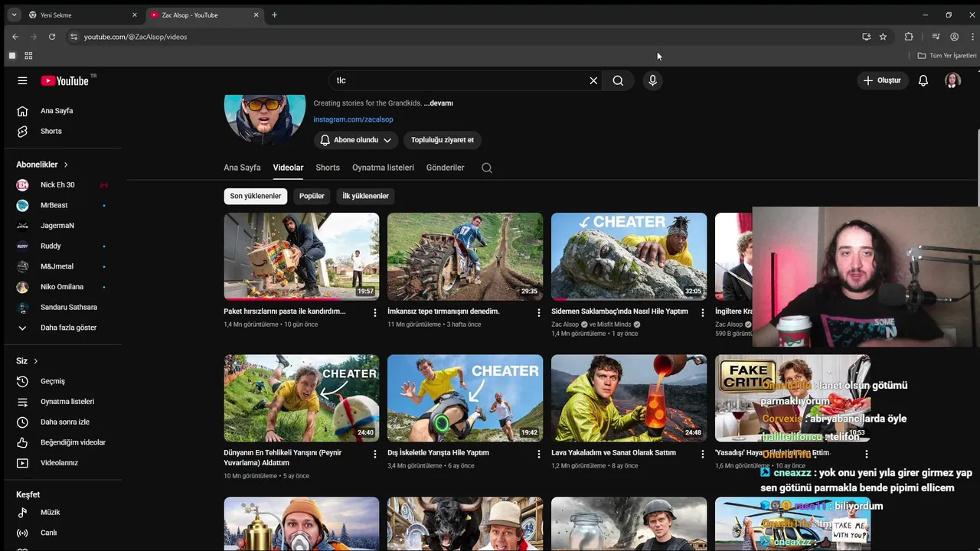Clear the search box with the X icon
The height and width of the screenshot is (551, 980).
[593, 80]
